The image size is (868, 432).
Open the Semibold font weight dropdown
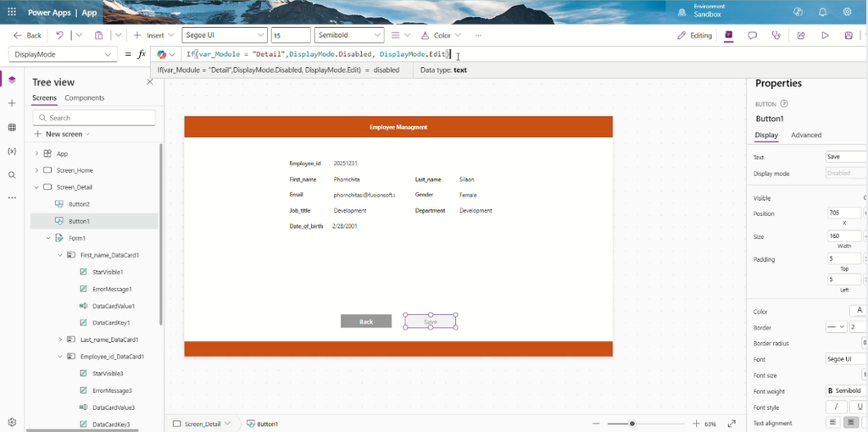(x=349, y=36)
